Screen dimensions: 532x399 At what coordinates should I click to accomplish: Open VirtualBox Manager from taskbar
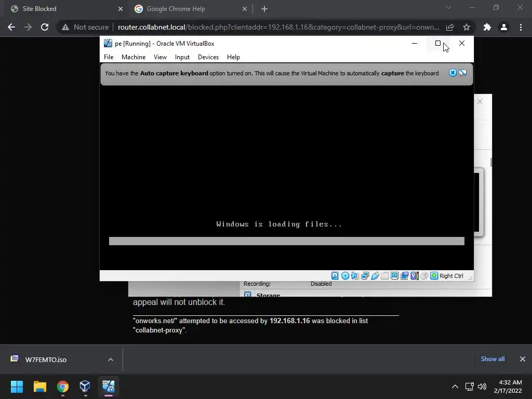(x=85, y=387)
